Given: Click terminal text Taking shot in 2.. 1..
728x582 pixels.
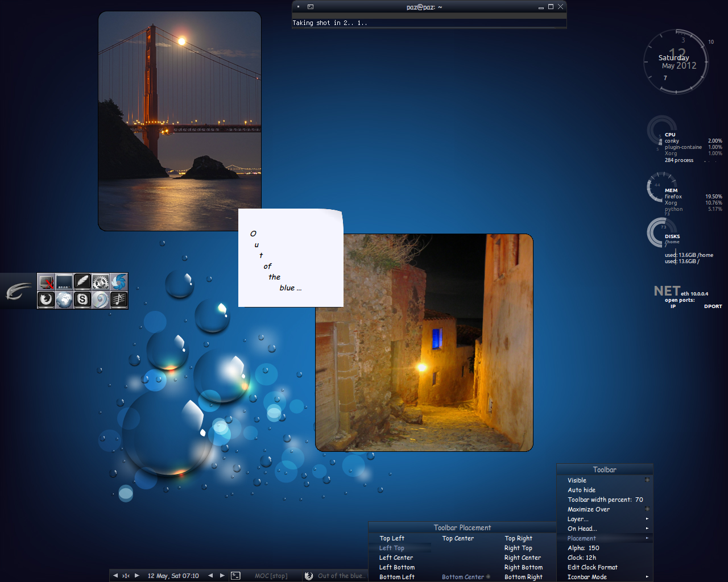Looking at the screenshot, I should (x=330, y=23).
